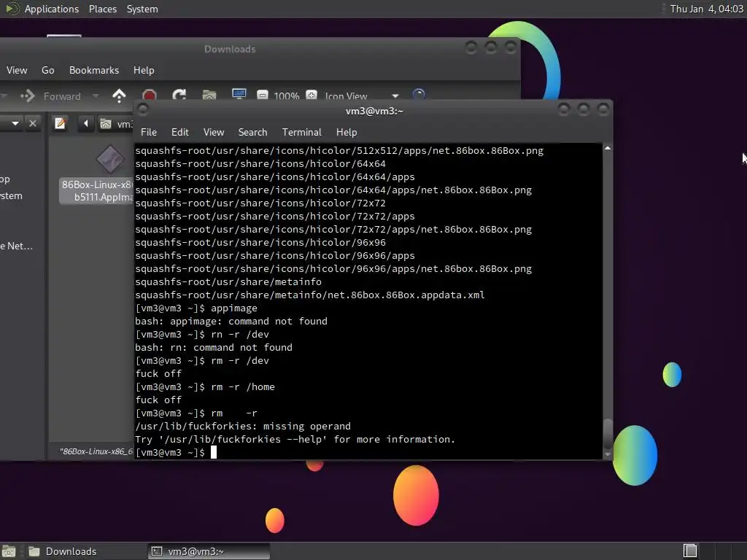This screenshot has height=560, width=747.
Task: Open the Terminal menu in the terminal window
Action: tap(301, 133)
